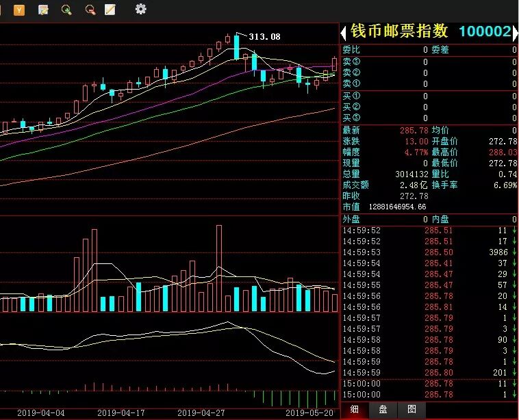Click the 卖① order row label
Screen dimensions: 519x420
[351, 83]
